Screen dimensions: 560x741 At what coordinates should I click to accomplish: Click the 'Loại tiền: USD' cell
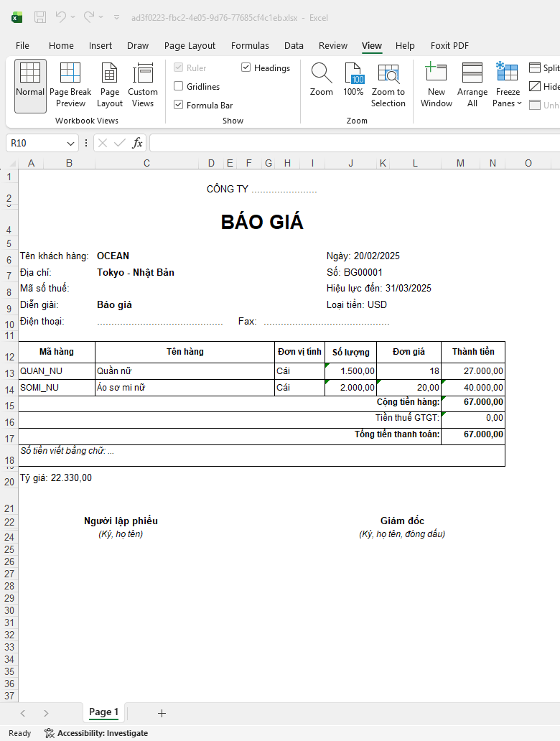coord(357,305)
